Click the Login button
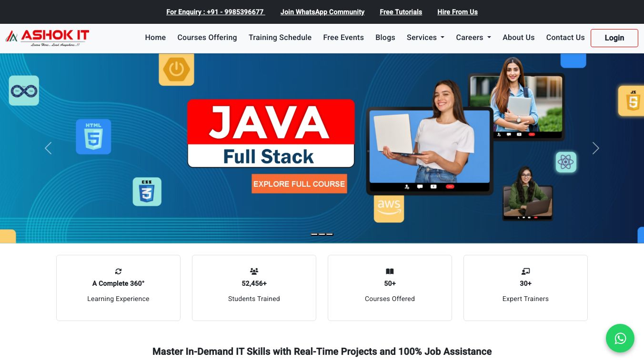The height and width of the screenshot is (362, 644). (614, 38)
